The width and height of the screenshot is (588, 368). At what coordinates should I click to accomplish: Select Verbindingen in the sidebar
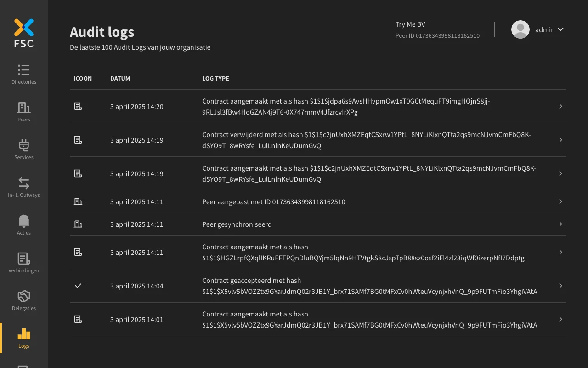pyautogui.click(x=23, y=261)
